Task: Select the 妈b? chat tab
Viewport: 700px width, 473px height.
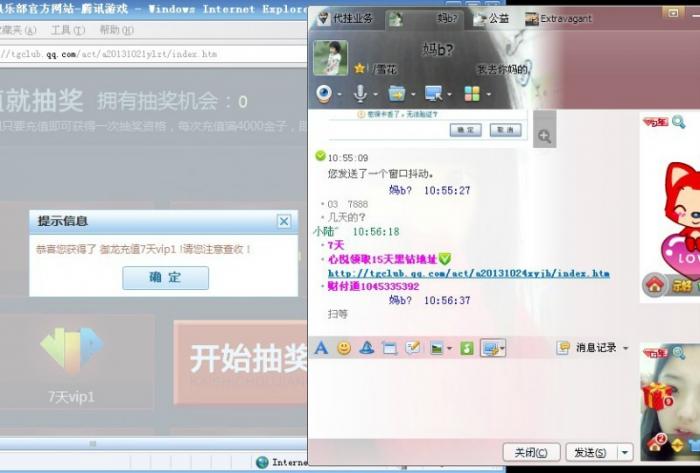Action: point(424,19)
